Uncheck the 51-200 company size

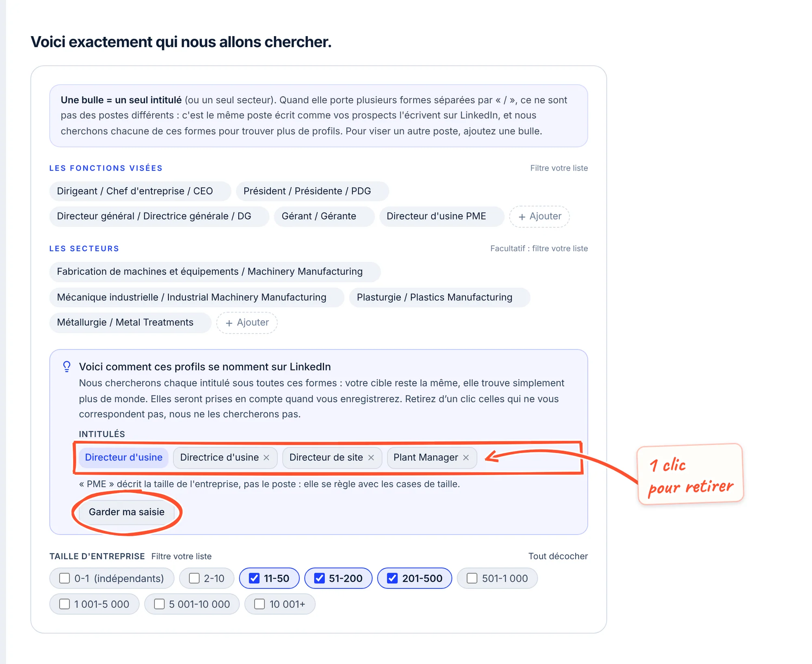pyautogui.click(x=320, y=578)
